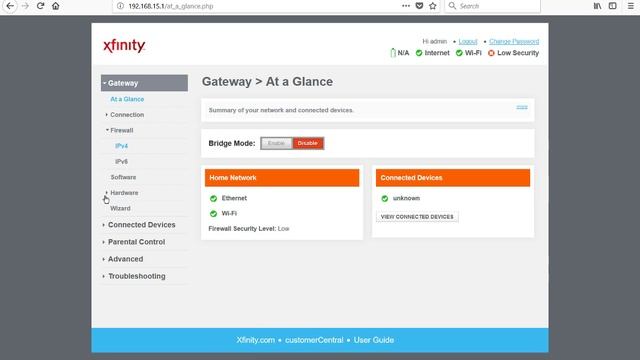Open the Wizard page

click(120, 208)
